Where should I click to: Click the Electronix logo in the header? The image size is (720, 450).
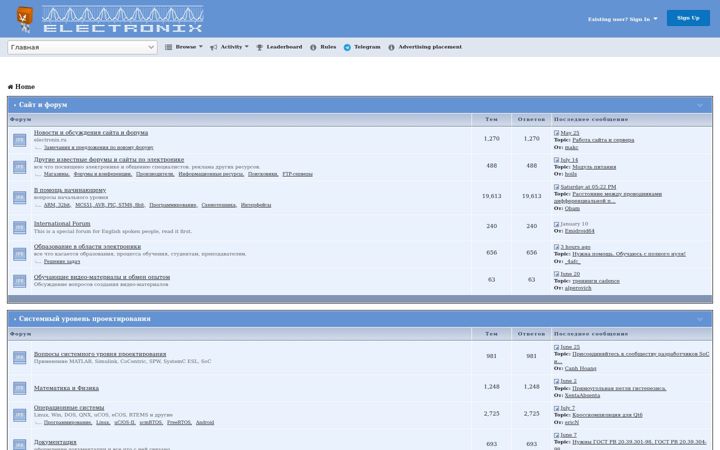110,19
